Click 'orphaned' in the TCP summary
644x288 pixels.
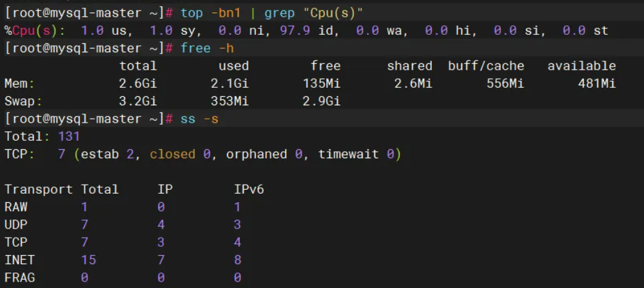pos(257,155)
